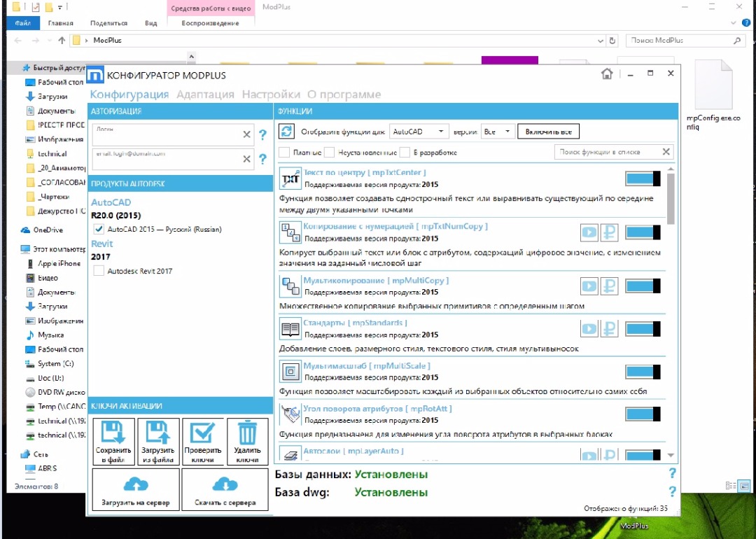Check the Autodesk Revit 2017 checkbox

[99, 271]
